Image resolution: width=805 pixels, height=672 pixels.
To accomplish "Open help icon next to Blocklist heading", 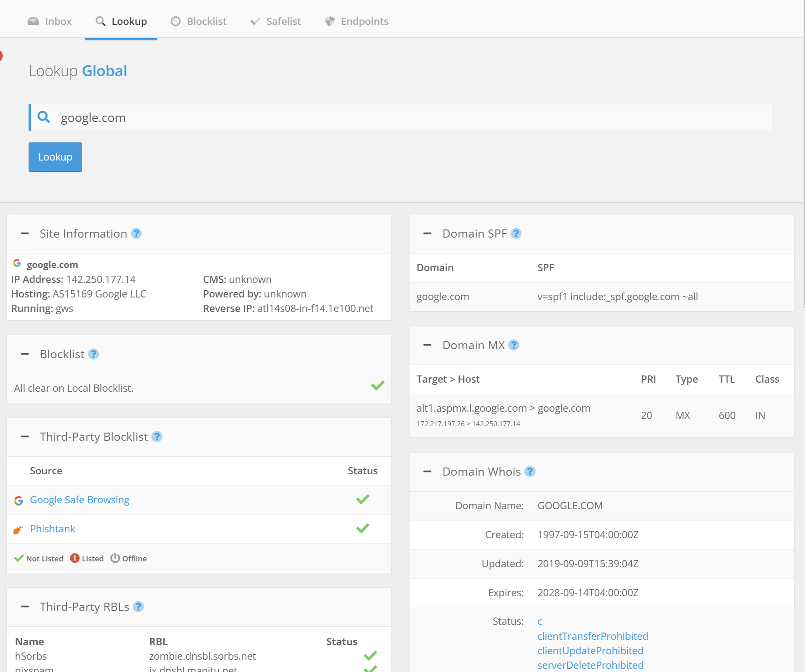I will (x=93, y=354).
